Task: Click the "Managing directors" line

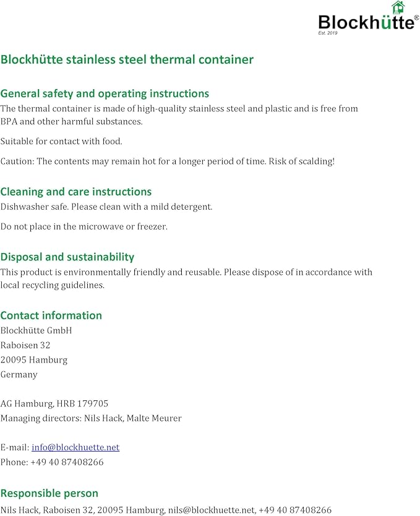Action: click(x=91, y=418)
